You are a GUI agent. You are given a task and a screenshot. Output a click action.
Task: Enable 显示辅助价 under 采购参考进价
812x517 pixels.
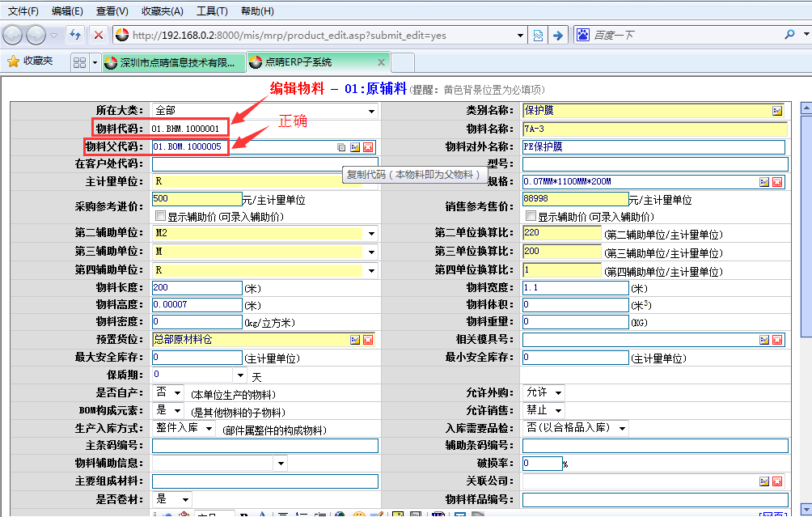pos(160,217)
